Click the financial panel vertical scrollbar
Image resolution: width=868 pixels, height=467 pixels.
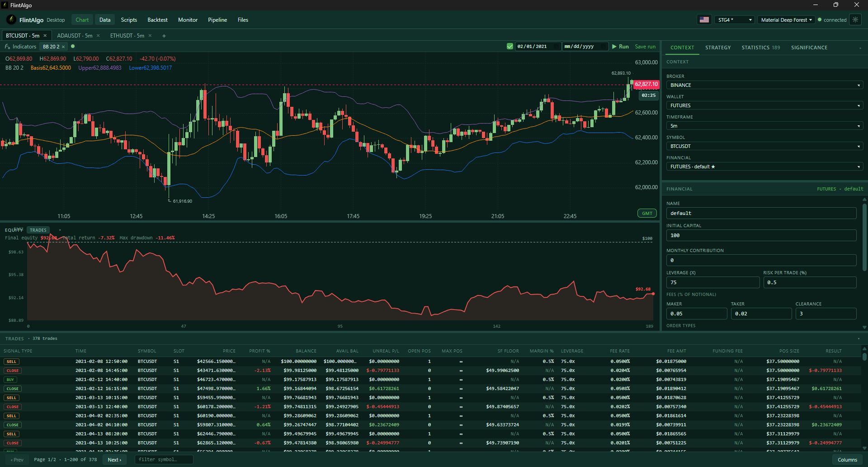864,238
